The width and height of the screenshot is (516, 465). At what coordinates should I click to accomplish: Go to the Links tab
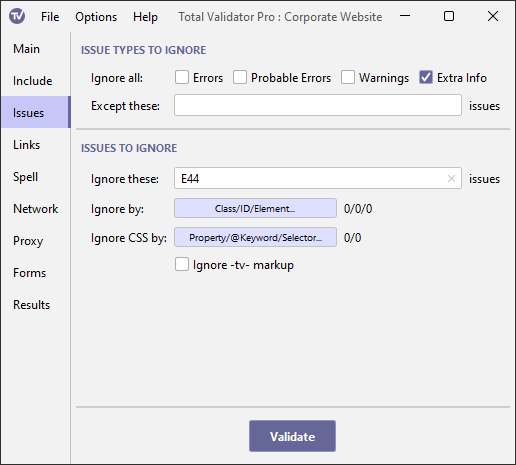36,145
